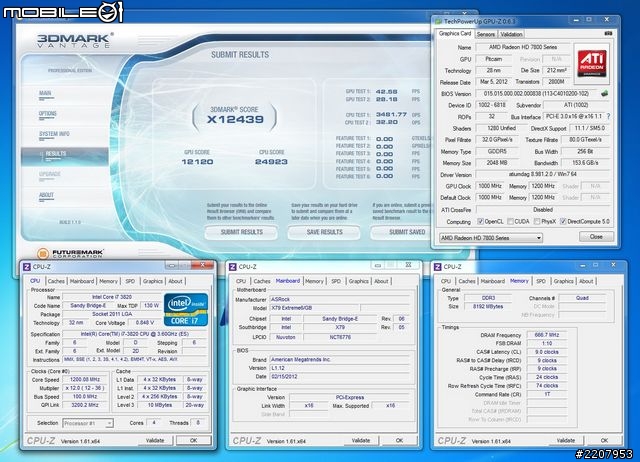Open OPTIONS in the 3DMark sidebar
Image resolution: width=640 pixels, height=462 pixels.
[48, 114]
